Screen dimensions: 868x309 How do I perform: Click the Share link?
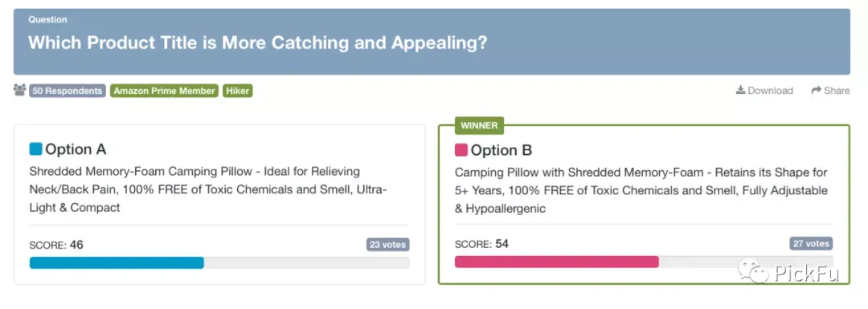point(830,91)
